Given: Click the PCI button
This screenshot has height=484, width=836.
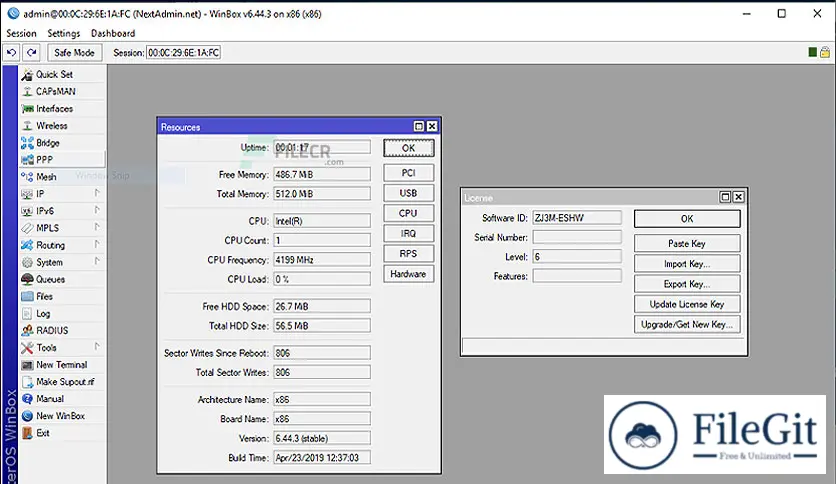Looking at the screenshot, I should coord(408,173).
